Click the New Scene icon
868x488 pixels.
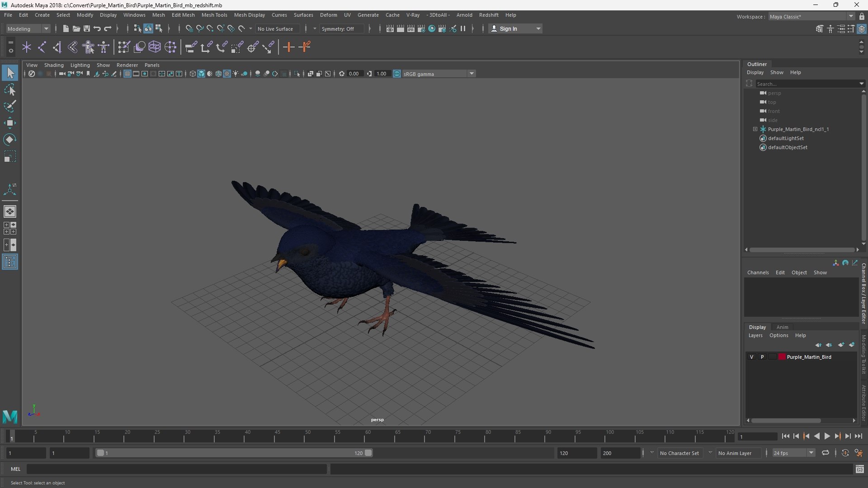pos(66,28)
